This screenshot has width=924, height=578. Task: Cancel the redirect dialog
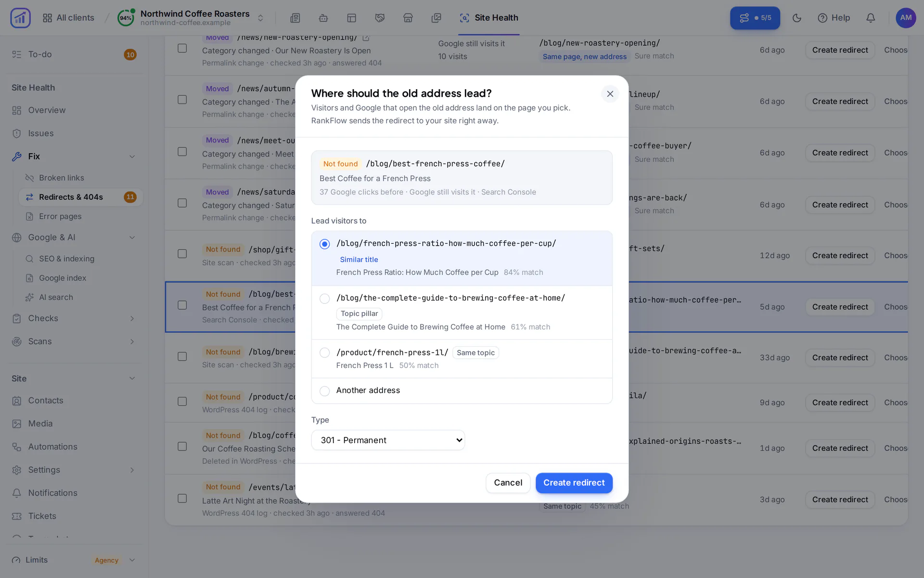[x=508, y=483]
